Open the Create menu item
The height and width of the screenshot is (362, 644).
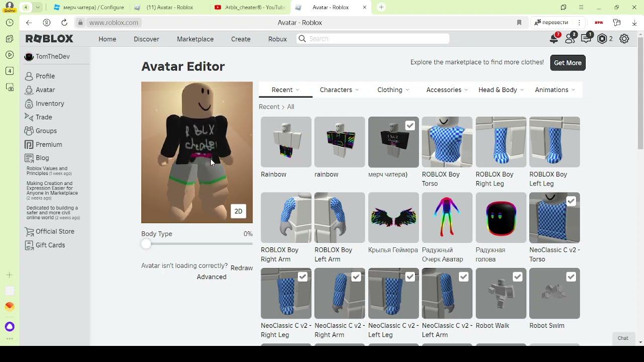coord(240,39)
